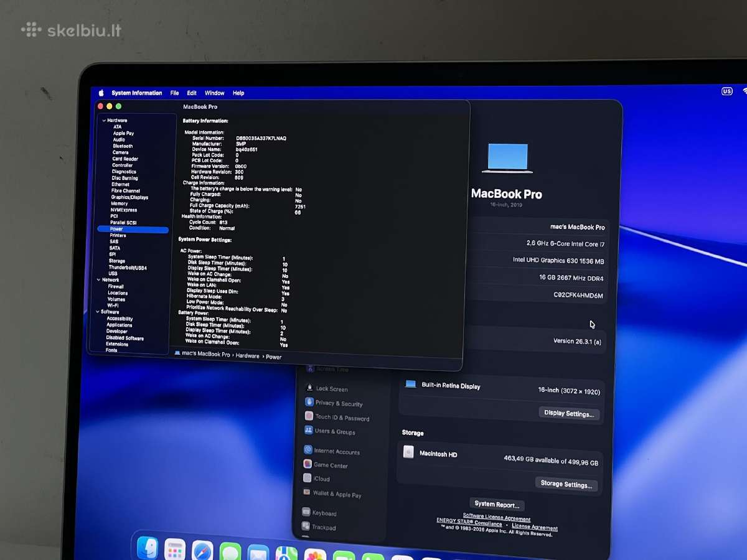Image resolution: width=747 pixels, height=560 pixels.
Task: Click the Privacy & Security icon
Action: pos(309,402)
